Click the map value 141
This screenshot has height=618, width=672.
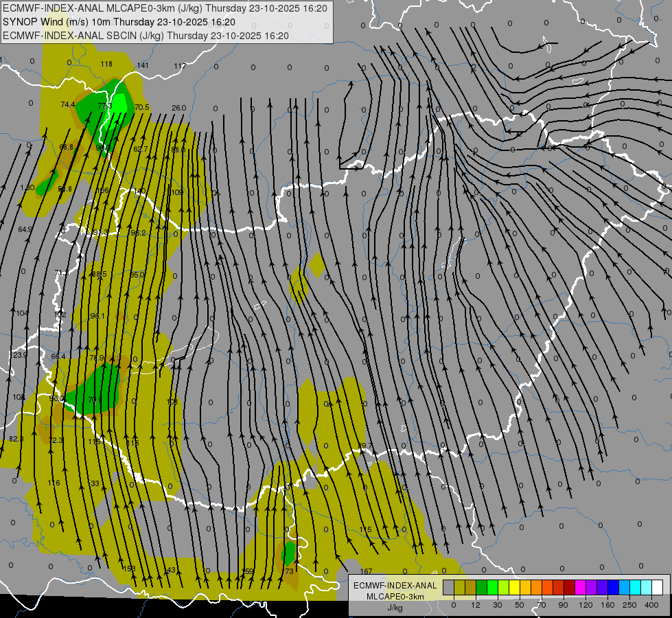pos(143,65)
